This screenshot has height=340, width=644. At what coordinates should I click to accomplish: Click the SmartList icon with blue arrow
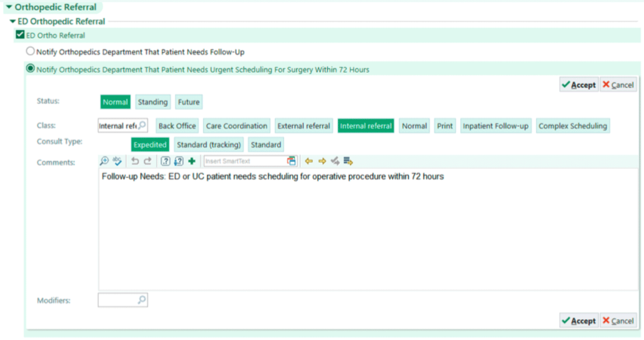click(179, 161)
